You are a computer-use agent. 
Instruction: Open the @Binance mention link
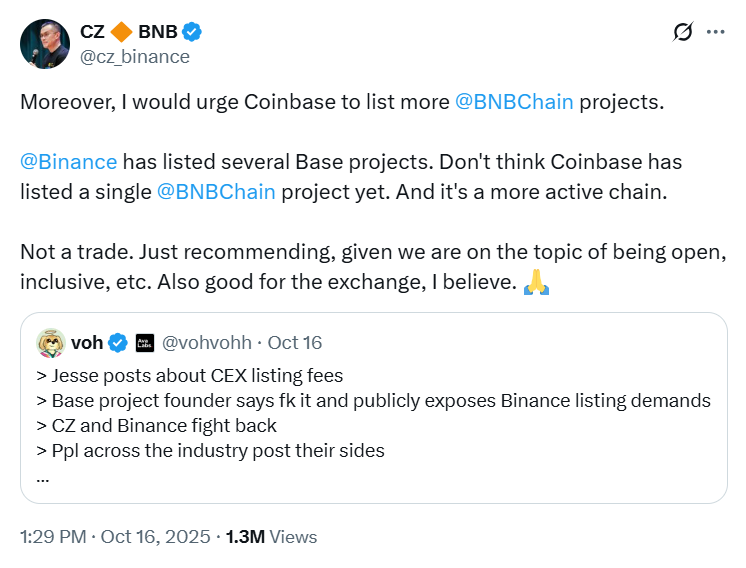pos(69,162)
